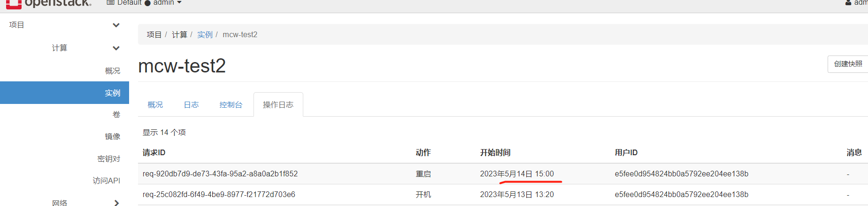868x206 pixels.
Task: Expand the 网络 sidebar section chevron
Action: 116,203
